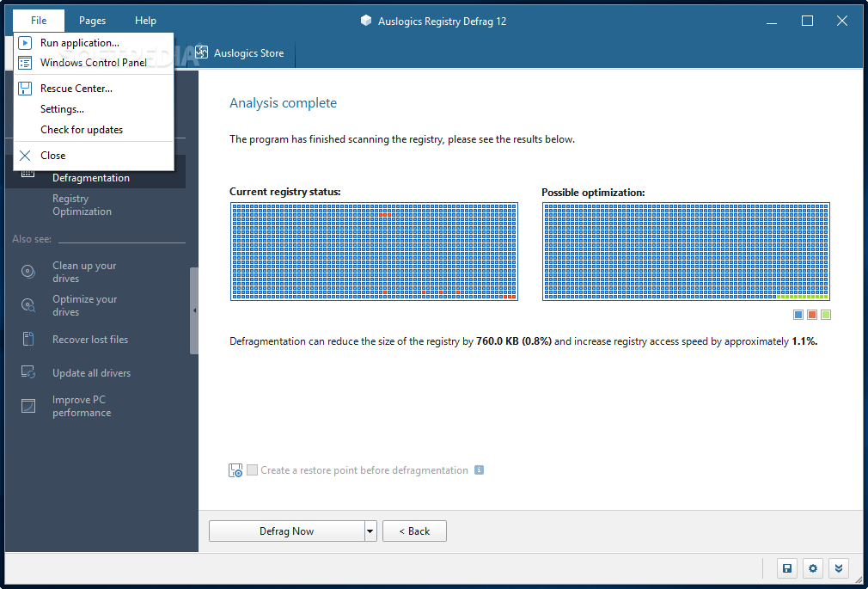Open the Help menu
868x589 pixels.
(145, 20)
